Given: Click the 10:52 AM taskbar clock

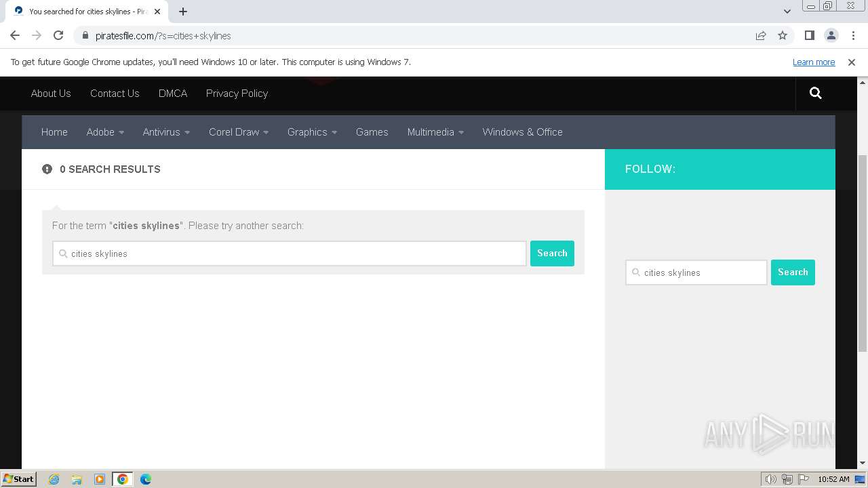Looking at the screenshot, I should tap(833, 479).
